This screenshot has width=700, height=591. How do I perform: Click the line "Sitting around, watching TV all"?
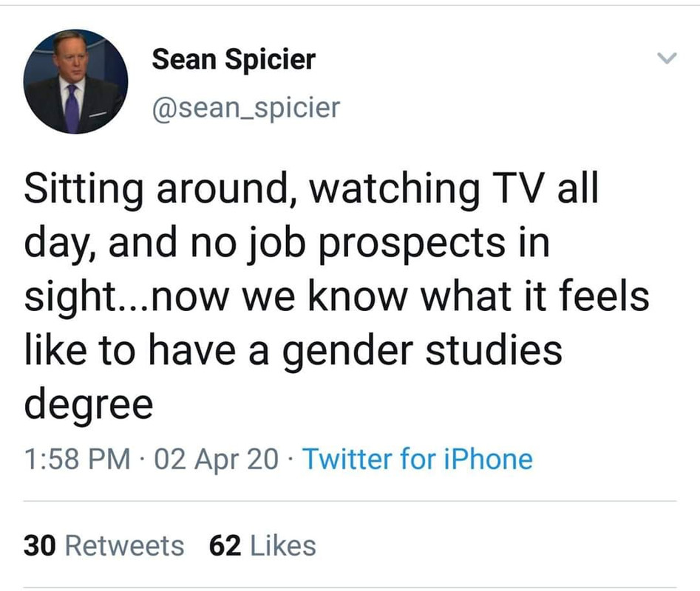pyautogui.click(x=310, y=190)
